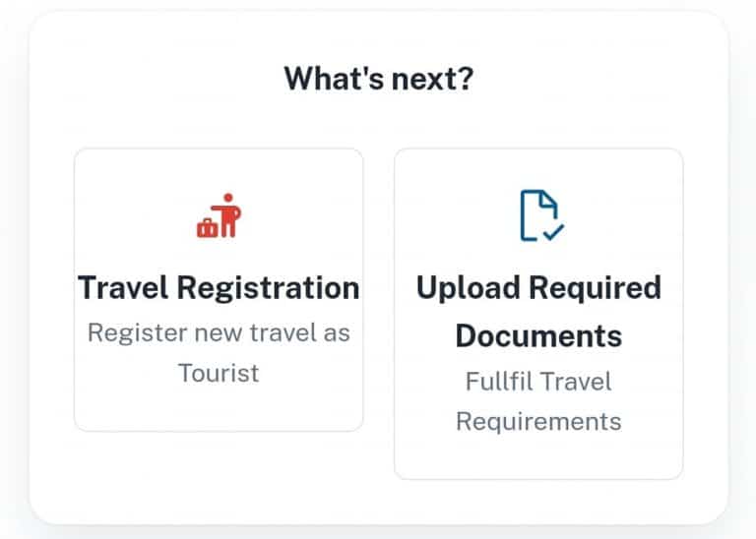Screen dimensions: 756x539
Task: Open Upload Required Documents via its blue icon
Action: tap(539, 216)
